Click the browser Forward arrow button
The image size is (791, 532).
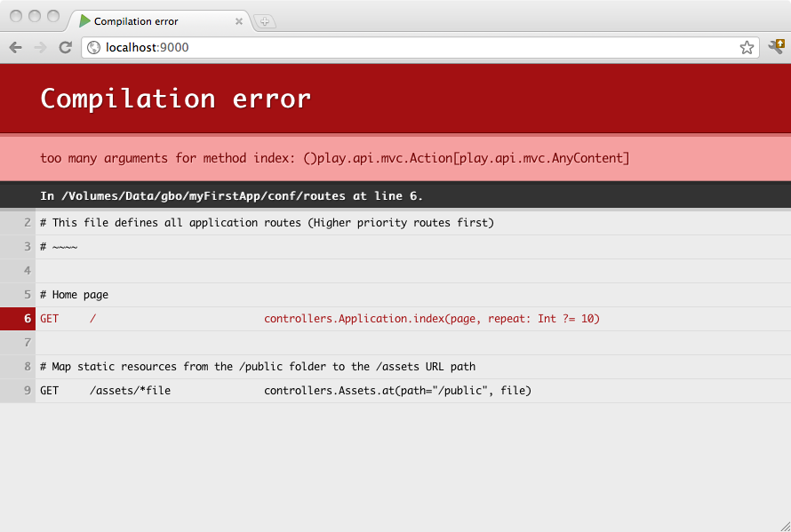[x=40, y=48]
